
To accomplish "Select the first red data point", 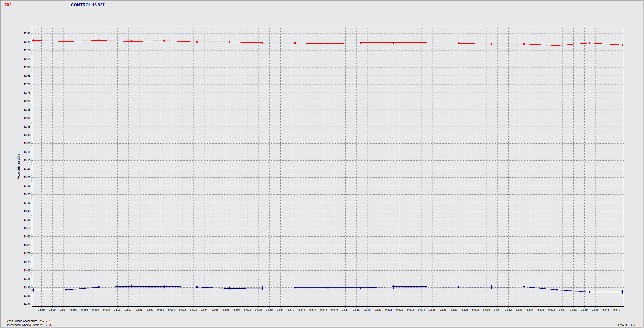I will coord(33,40).
